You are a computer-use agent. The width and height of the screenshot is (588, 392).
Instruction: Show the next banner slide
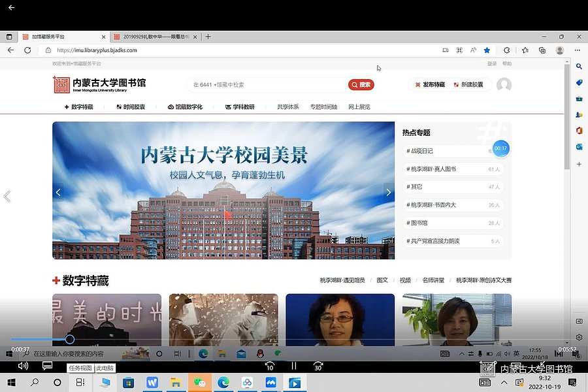(389, 193)
